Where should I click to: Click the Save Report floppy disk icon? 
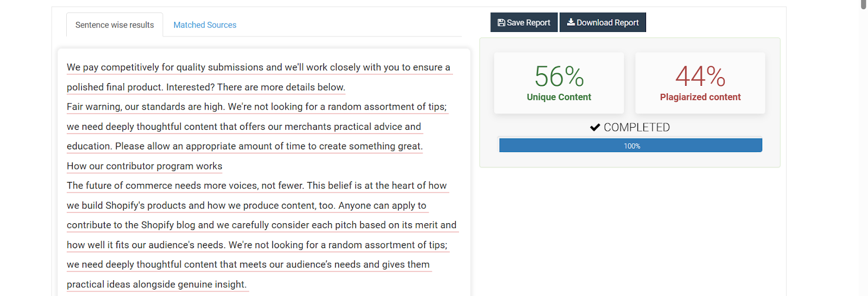[x=501, y=23]
